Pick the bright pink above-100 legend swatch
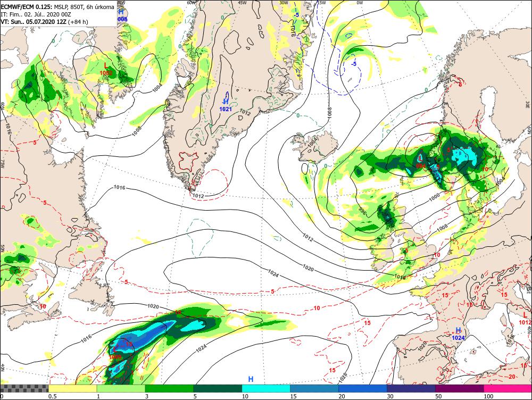The image size is (532, 400). (x=508, y=388)
